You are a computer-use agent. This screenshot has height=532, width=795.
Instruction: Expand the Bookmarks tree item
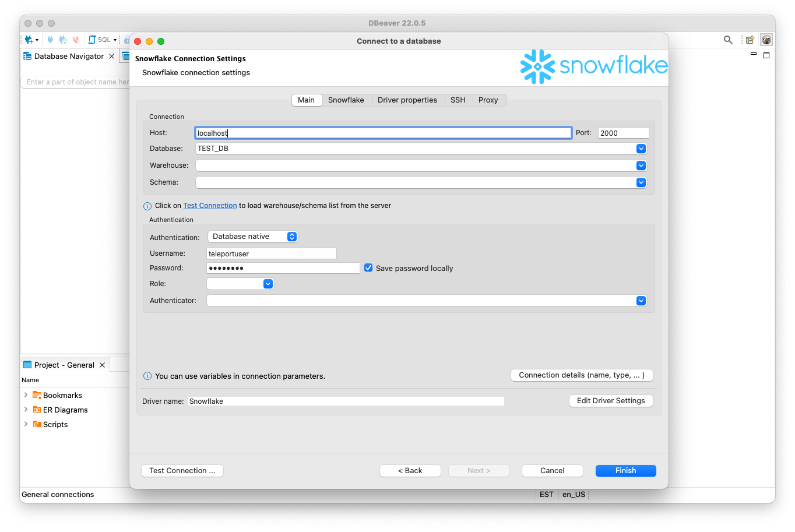click(26, 395)
